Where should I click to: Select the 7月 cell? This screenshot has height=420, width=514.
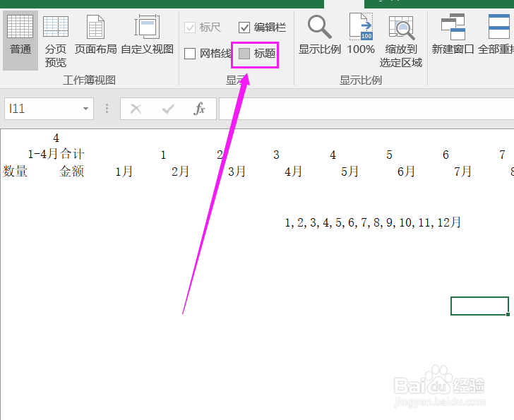(462, 172)
